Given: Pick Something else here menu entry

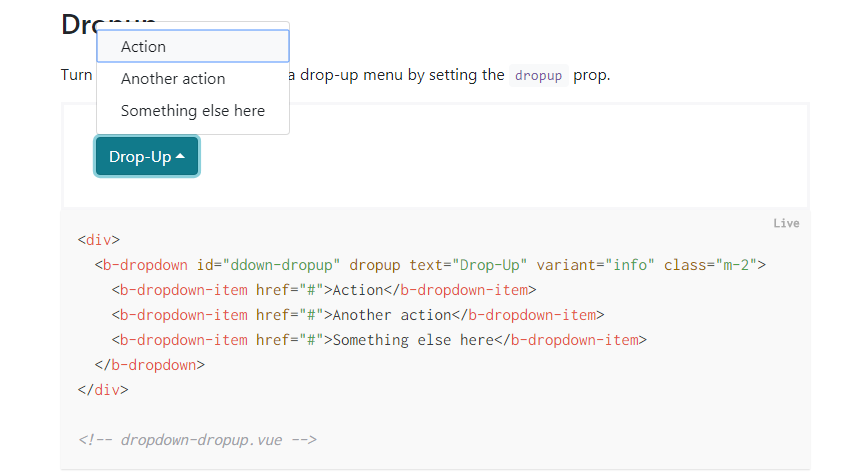Looking at the screenshot, I should click(193, 111).
